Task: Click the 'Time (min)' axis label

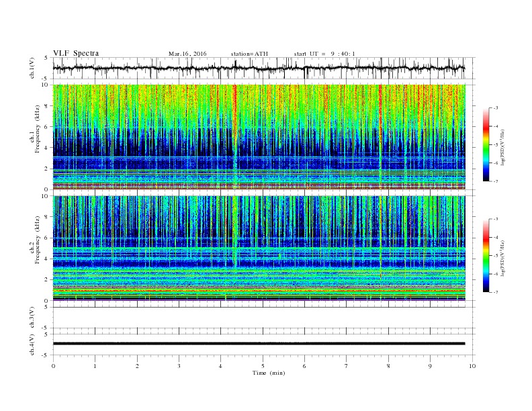Action: click(269, 373)
